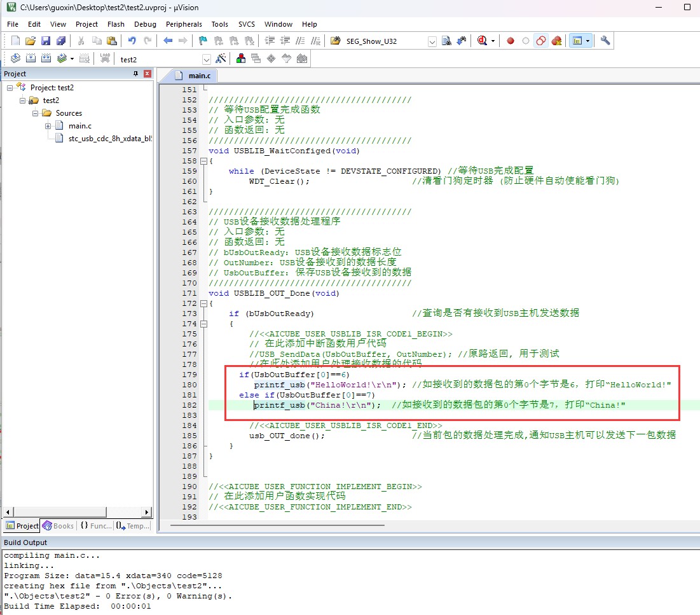This screenshot has height=615, width=700.
Task: Collapse the Project: test2 tree node
Action: 10,88
